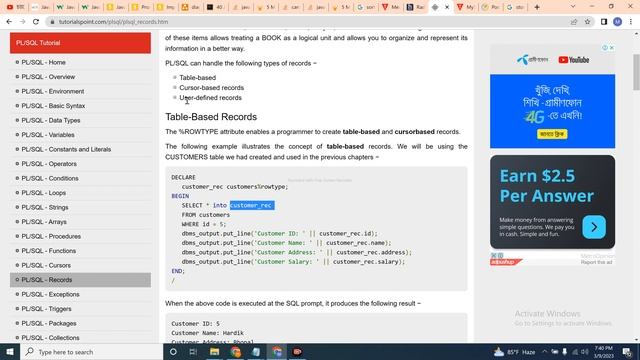Switch to the YouTube tab
The image size is (640, 360).
tap(16, 7)
